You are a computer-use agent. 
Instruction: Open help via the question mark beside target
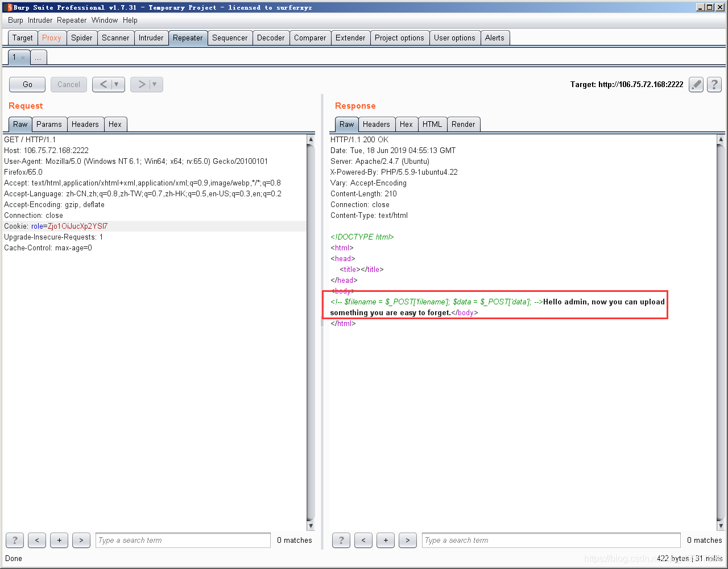click(x=714, y=85)
